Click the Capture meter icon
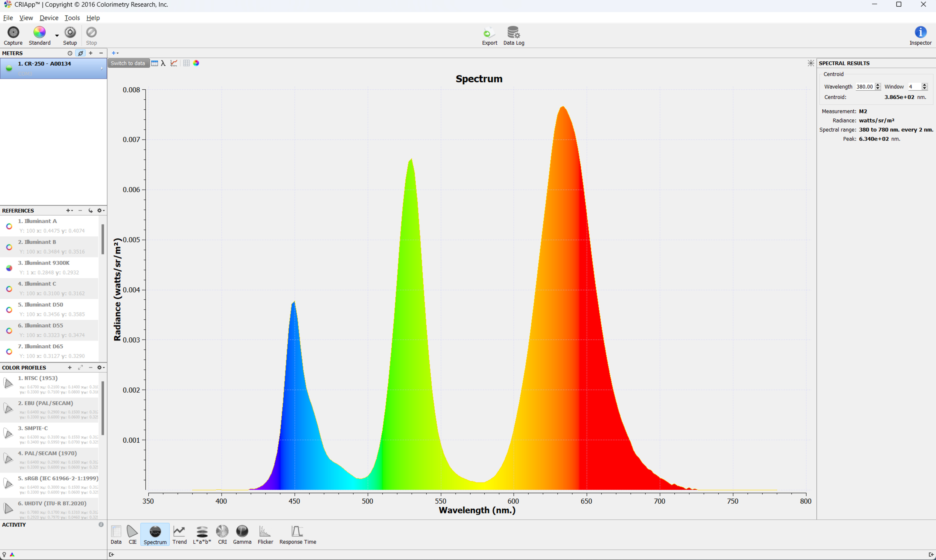Image resolution: width=936 pixels, height=560 pixels. click(x=13, y=33)
